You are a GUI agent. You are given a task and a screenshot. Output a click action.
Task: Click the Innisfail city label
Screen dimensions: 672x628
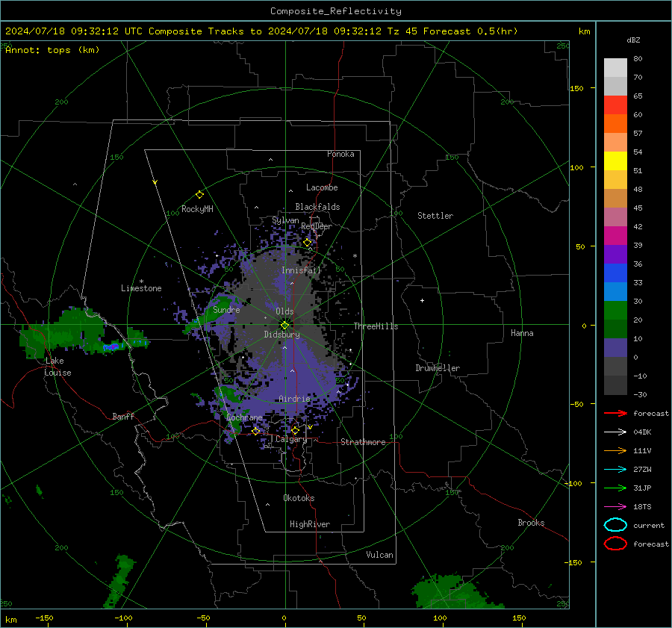click(301, 270)
